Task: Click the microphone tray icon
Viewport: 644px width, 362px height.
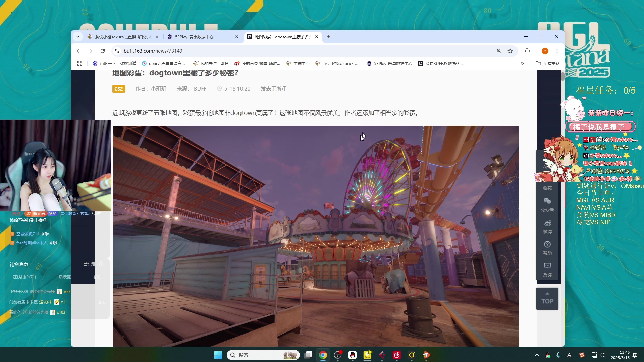Action: point(558,355)
